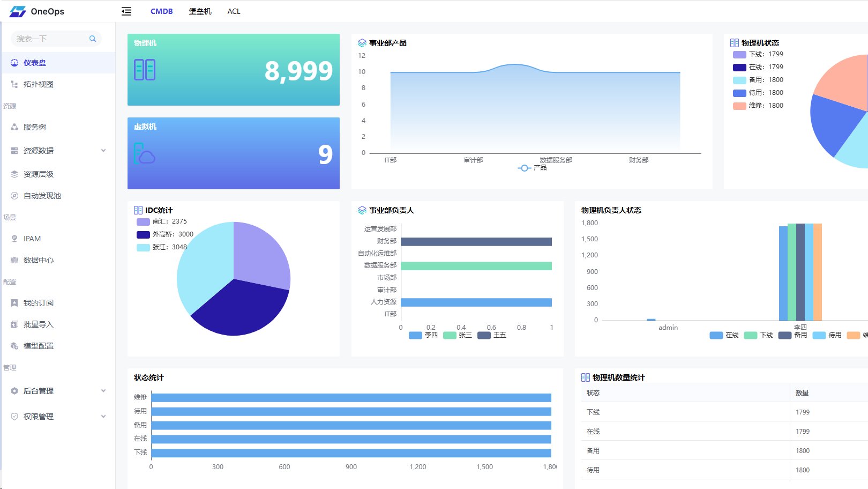Open 拓扑视图 via its sidebar icon
Screen dimensions: 868x489
coord(14,84)
